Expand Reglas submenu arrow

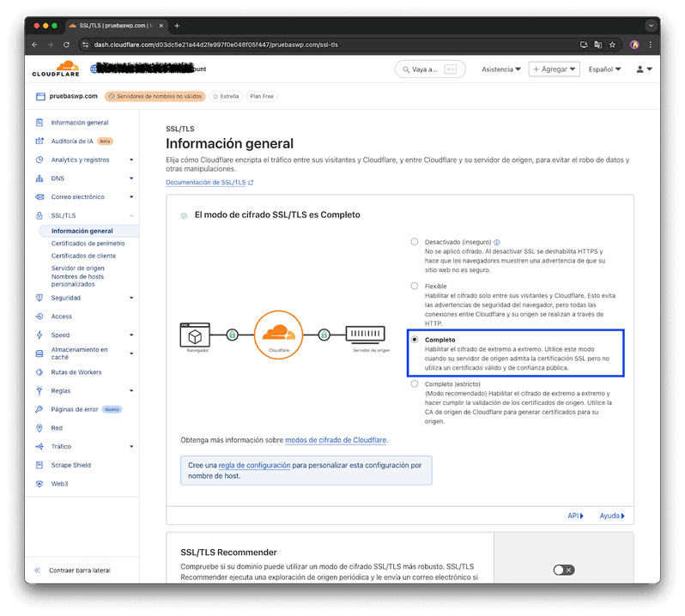tap(131, 390)
